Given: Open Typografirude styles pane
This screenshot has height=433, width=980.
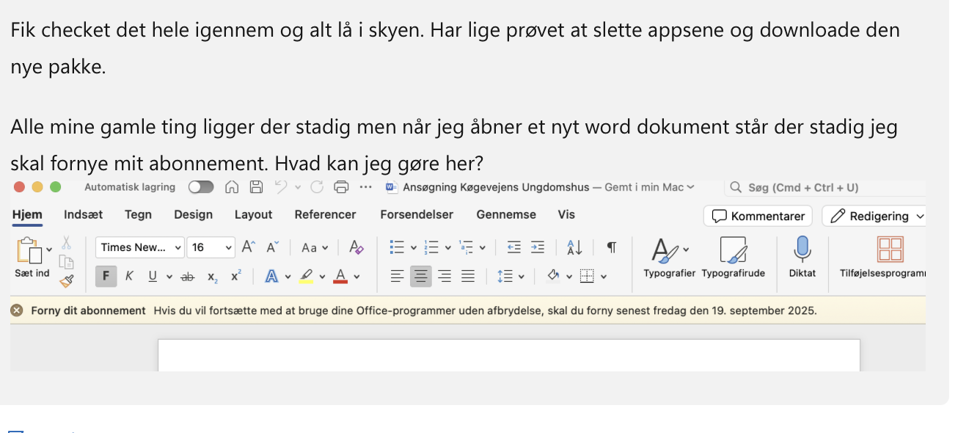Looking at the screenshot, I should pyautogui.click(x=733, y=258).
